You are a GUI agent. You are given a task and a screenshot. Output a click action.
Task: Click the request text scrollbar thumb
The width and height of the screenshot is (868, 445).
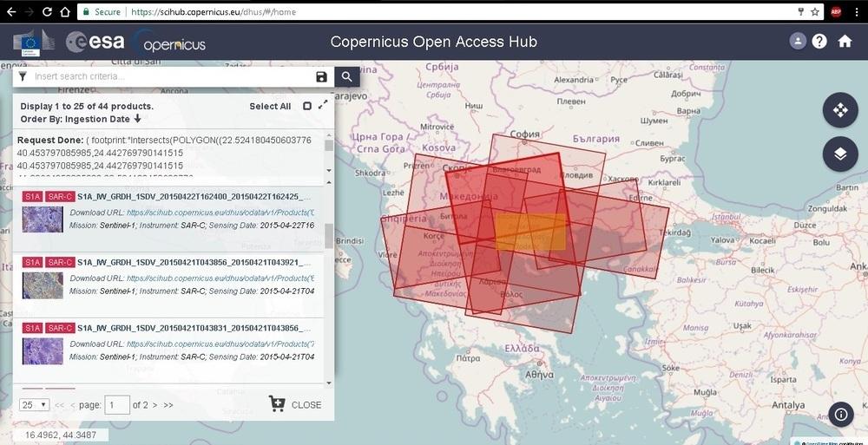[x=329, y=145]
